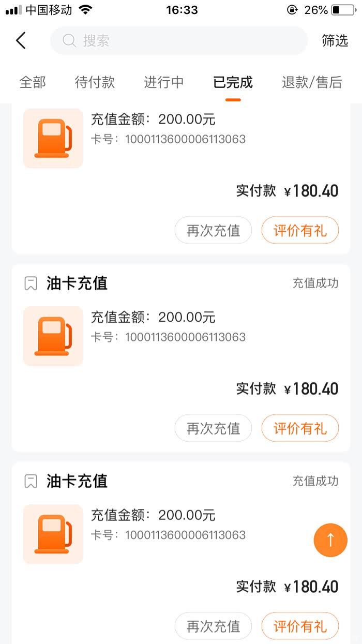Tap the orange scroll-to-top arrow button

(330, 540)
